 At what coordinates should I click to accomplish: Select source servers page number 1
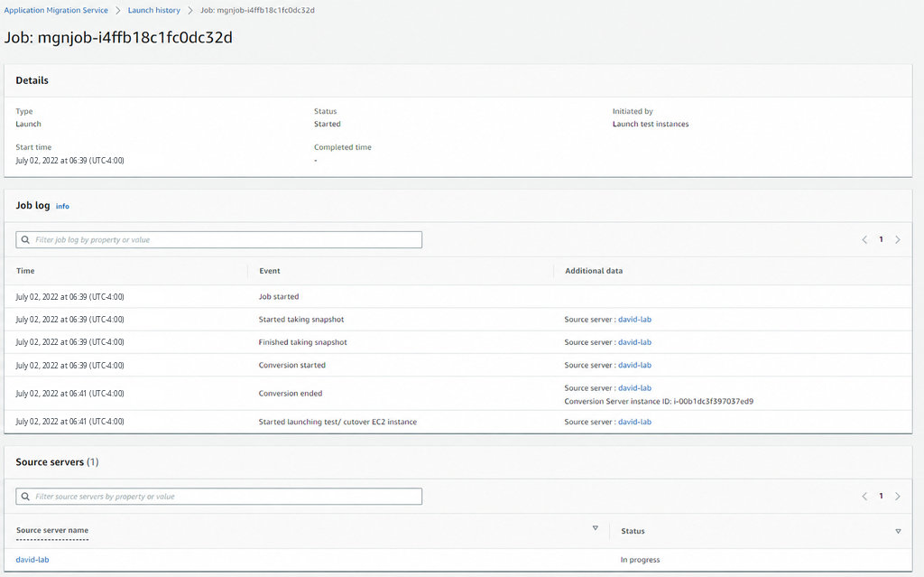[x=881, y=496]
